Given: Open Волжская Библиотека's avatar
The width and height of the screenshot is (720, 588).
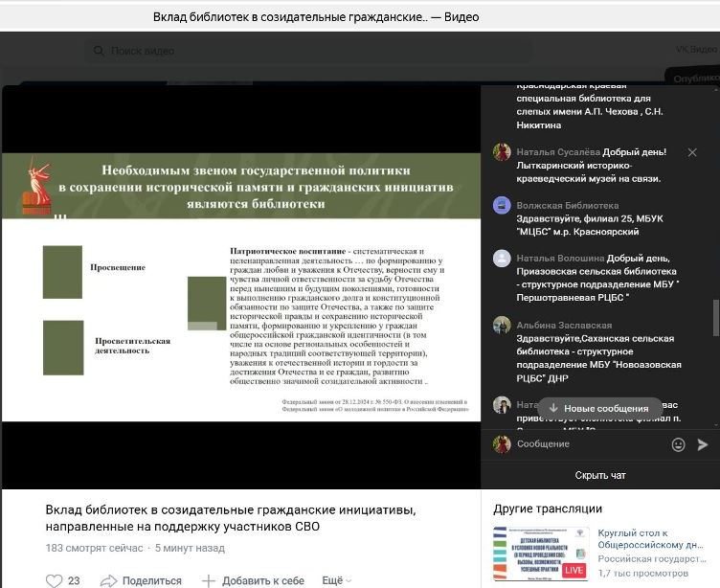Looking at the screenshot, I should click(x=502, y=205).
